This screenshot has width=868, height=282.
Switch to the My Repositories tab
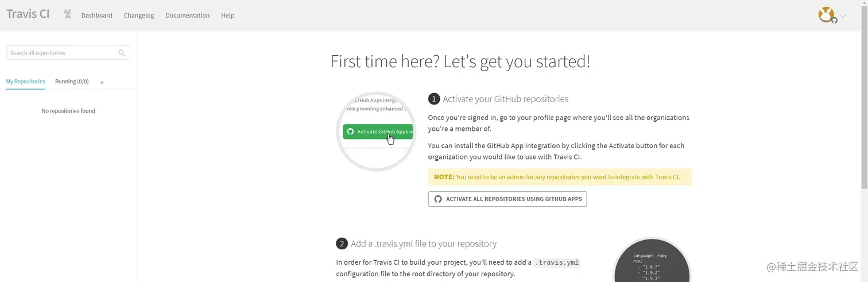pos(25,82)
